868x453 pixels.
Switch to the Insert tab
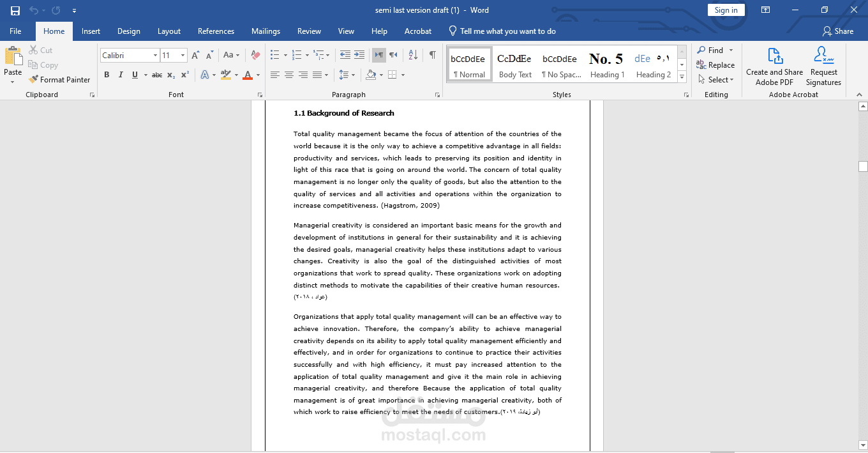point(91,31)
